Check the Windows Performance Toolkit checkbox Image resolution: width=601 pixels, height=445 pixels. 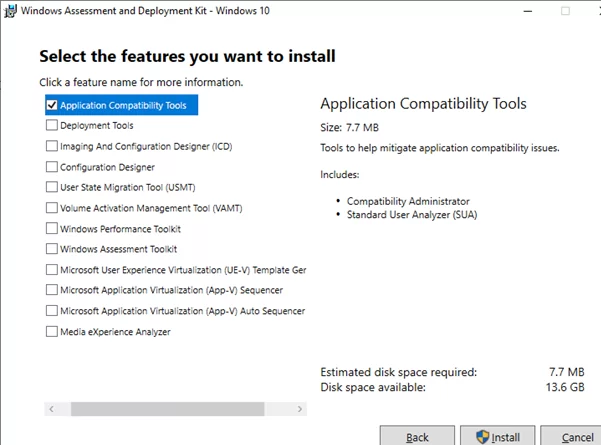pyautogui.click(x=52, y=228)
